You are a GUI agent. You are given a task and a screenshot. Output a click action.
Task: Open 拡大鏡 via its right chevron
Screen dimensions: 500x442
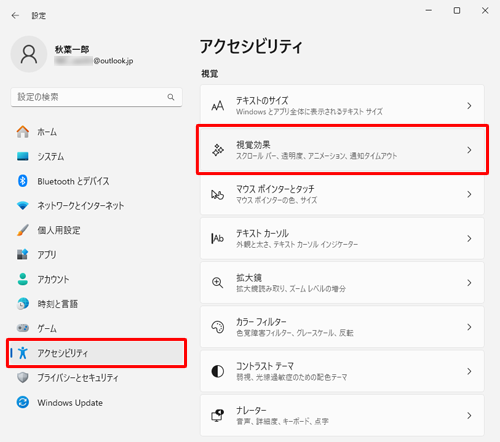(469, 283)
